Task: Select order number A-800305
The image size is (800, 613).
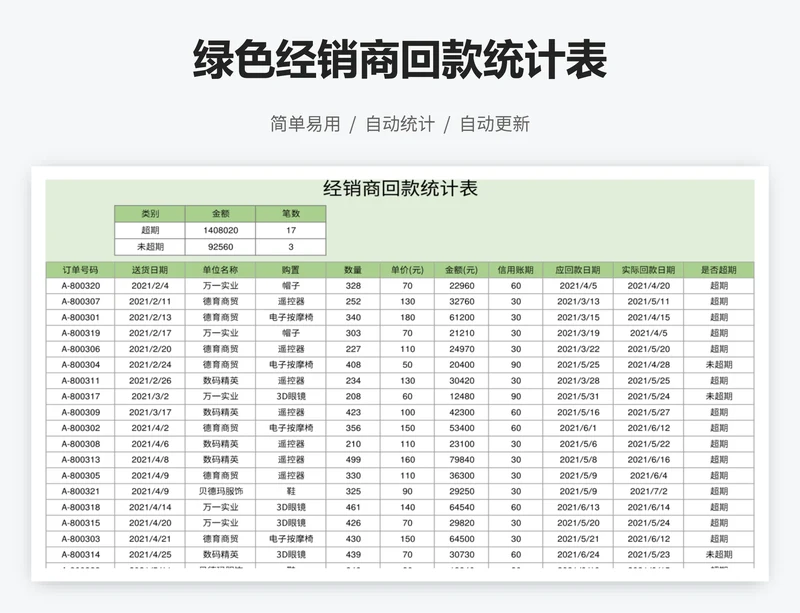Action: pos(81,476)
